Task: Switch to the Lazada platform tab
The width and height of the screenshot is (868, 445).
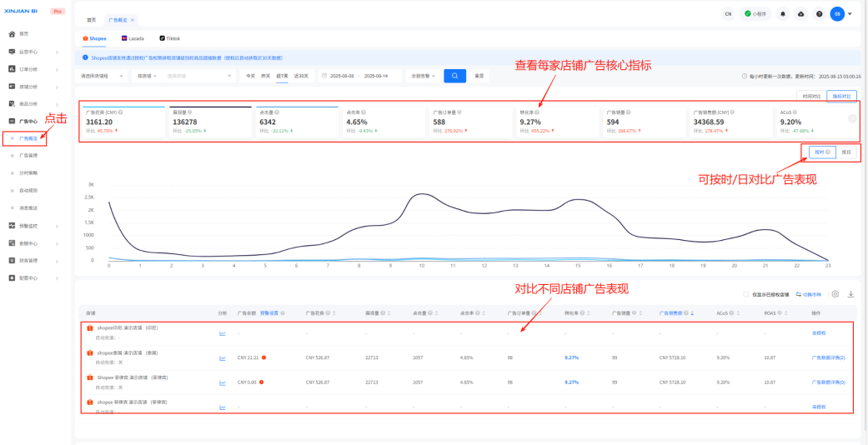Action: click(x=133, y=38)
